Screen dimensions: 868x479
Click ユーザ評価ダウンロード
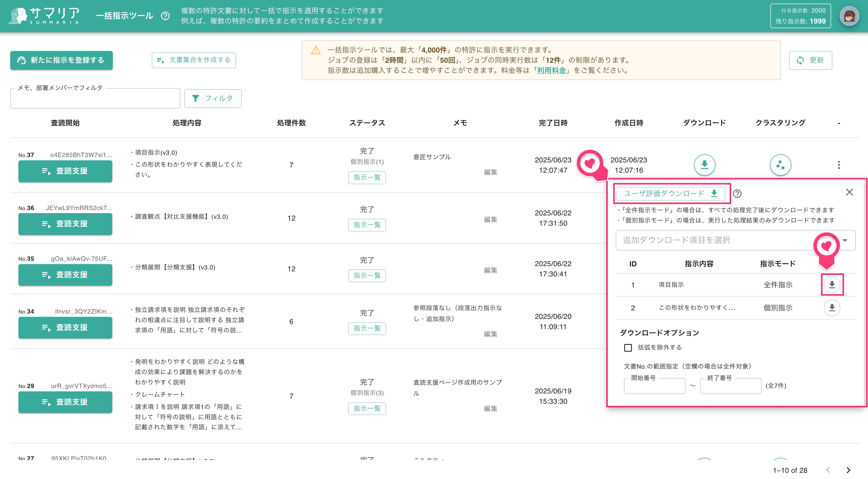click(x=671, y=194)
